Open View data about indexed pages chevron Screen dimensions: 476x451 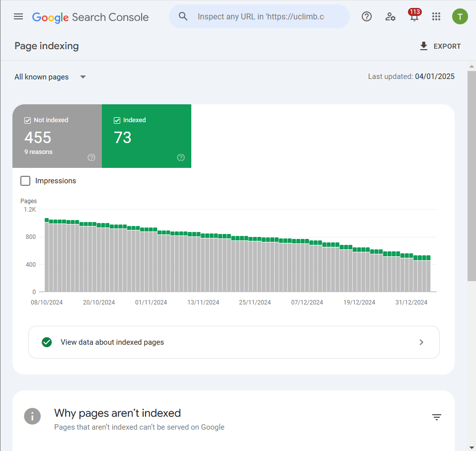[x=421, y=342]
